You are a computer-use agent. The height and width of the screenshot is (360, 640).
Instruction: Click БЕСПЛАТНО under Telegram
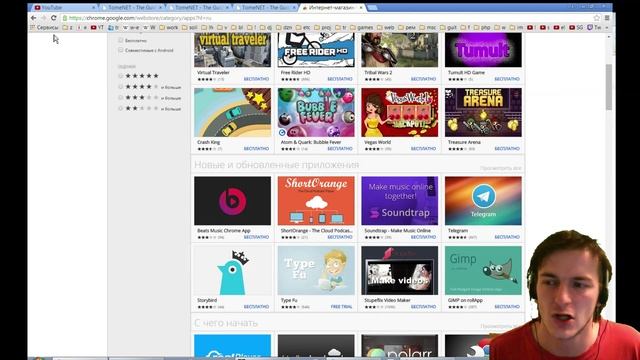coord(507,237)
